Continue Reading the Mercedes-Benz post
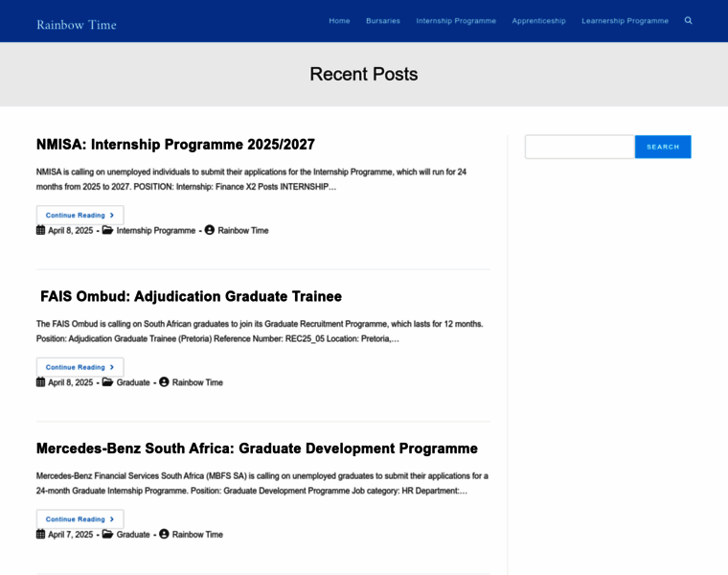The image size is (728, 575). (x=80, y=518)
